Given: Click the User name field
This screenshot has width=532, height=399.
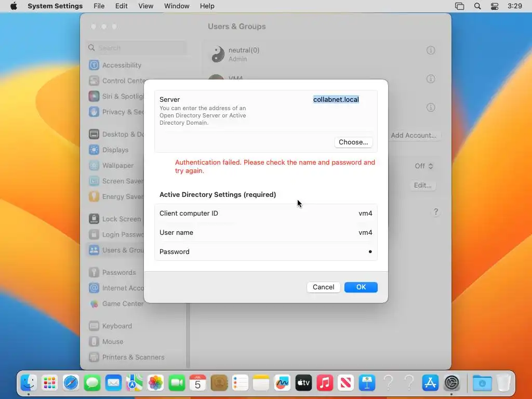Looking at the screenshot, I should (x=266, y=232).
